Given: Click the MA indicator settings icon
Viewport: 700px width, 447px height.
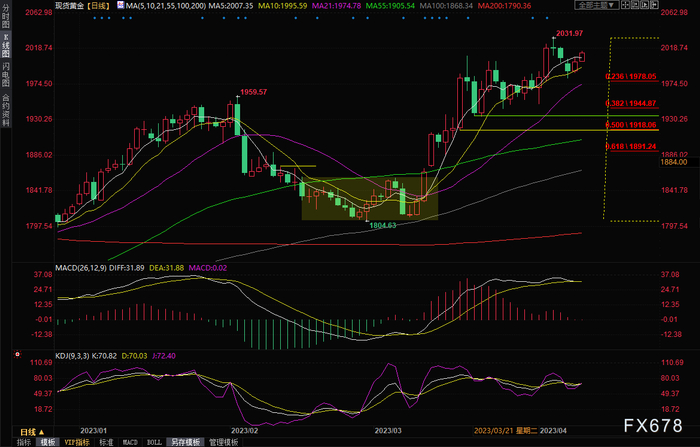Looking at the screenshot, I should pyautogui.click(x=121, y=5).
